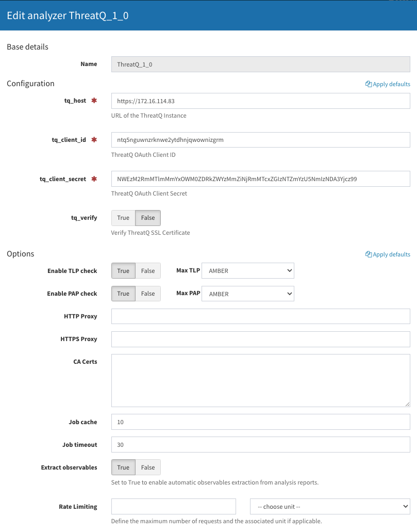Enable TLP check with True button
417x532 pixels.
(x=123, y=271)
